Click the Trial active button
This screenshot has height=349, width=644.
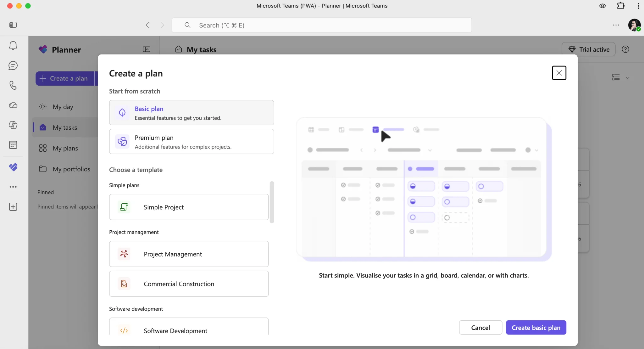588,49
